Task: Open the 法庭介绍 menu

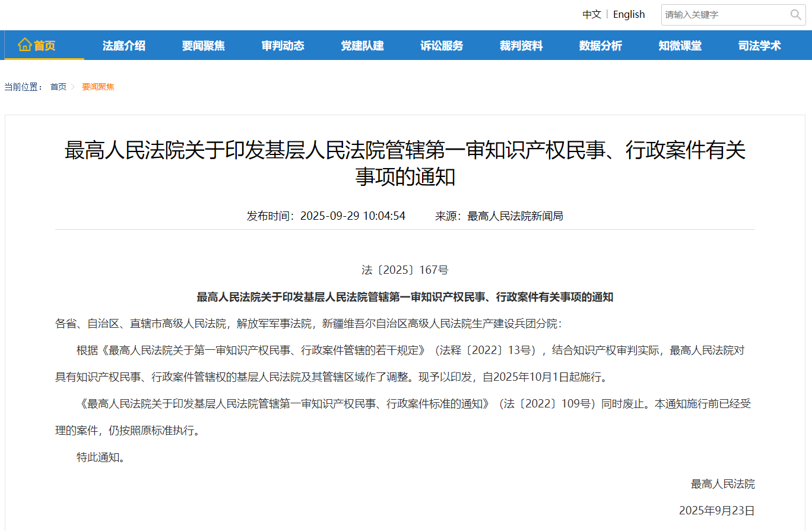Action: click(123, 46)
